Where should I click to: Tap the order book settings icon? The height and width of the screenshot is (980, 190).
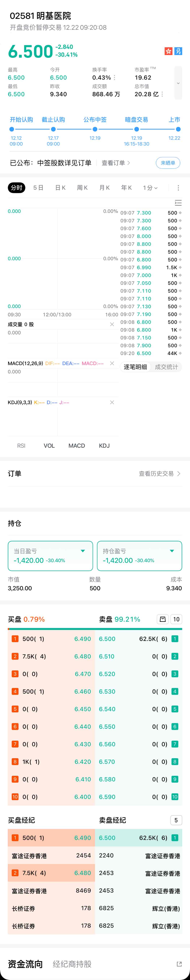163,619
